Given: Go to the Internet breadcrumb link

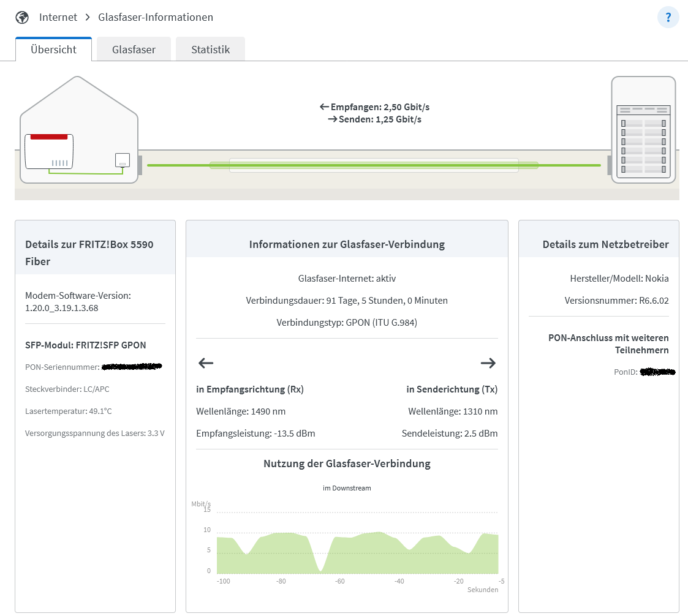Looking at the screenshot, I should pyautogui.click(x=58, y=17).
